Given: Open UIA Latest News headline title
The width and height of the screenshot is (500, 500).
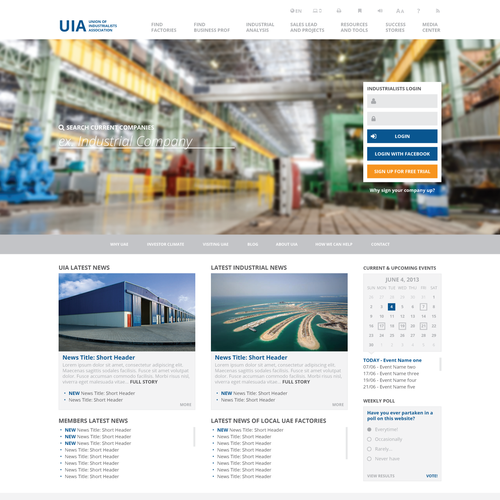Looking at the screenshot, I should coord(99,357).
